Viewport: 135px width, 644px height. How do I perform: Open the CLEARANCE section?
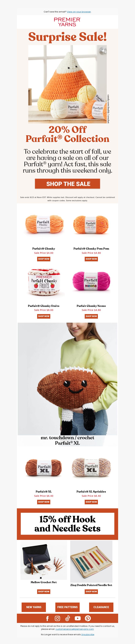[x=101, y=607]
